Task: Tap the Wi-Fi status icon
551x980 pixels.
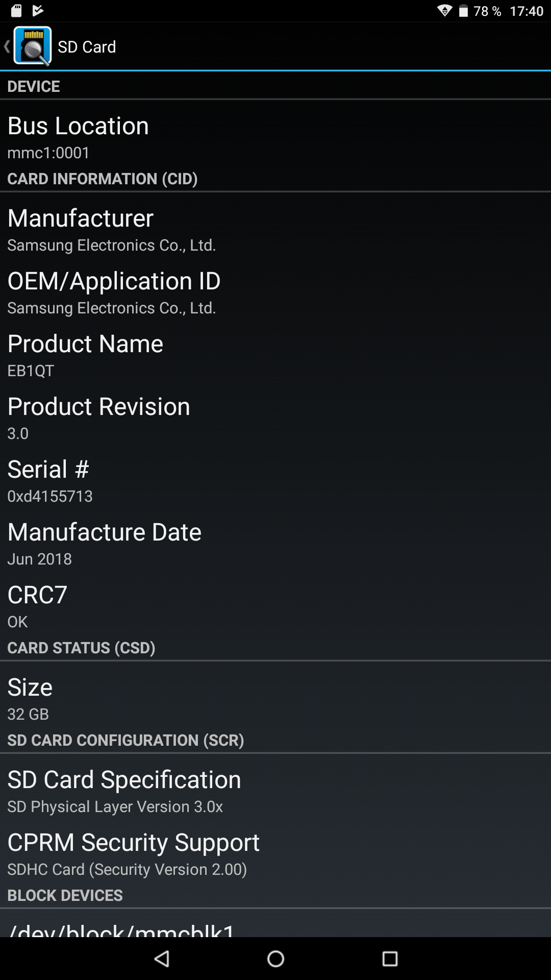Action: click(445, 11)
